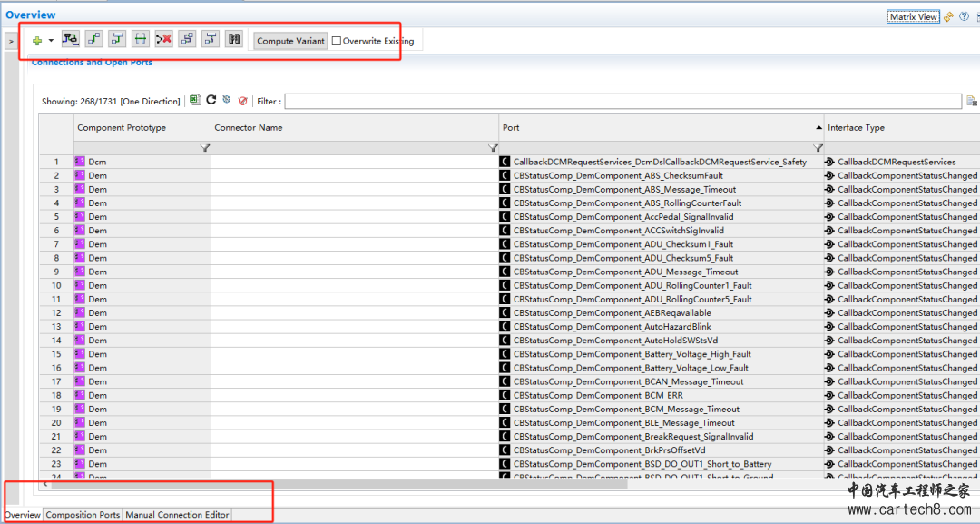Screen dimensions: 980x524
Task: Open the help question mark icon
Action: tap(965, 17)
